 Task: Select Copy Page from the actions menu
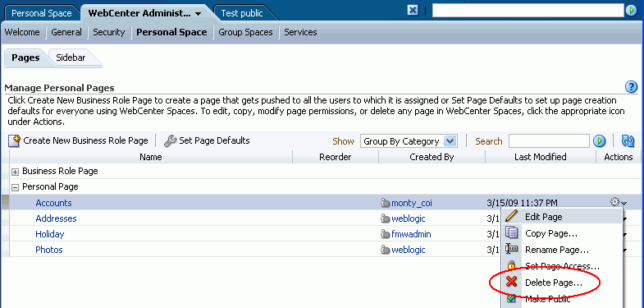(x=551, y=233)
